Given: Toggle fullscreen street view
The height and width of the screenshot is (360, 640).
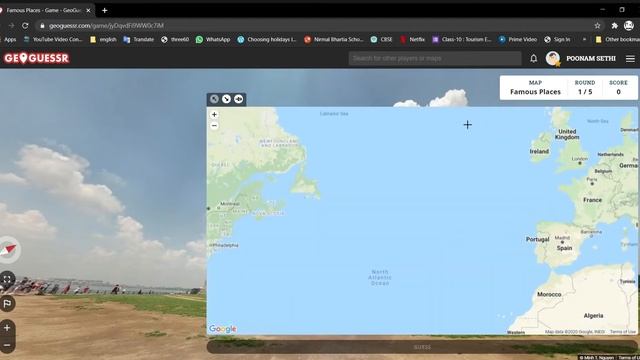Looking at the screenshot, I should click(7, 280).
